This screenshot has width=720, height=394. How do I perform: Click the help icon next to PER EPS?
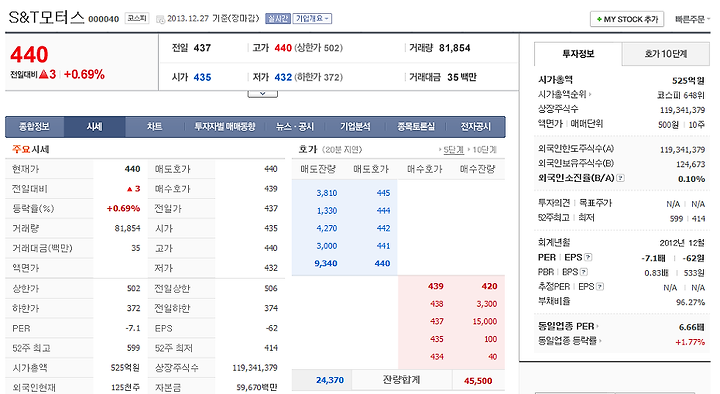pos(588,257)
